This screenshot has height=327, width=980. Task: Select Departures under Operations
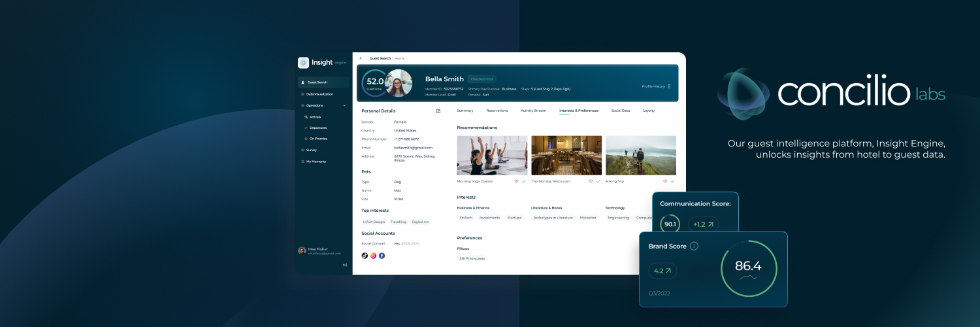(318, 128)
